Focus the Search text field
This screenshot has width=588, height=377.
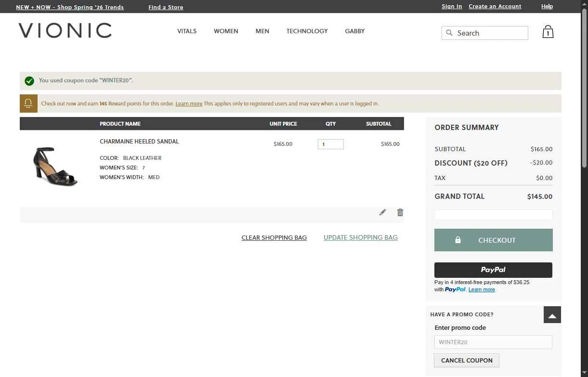tap(485, 33)
